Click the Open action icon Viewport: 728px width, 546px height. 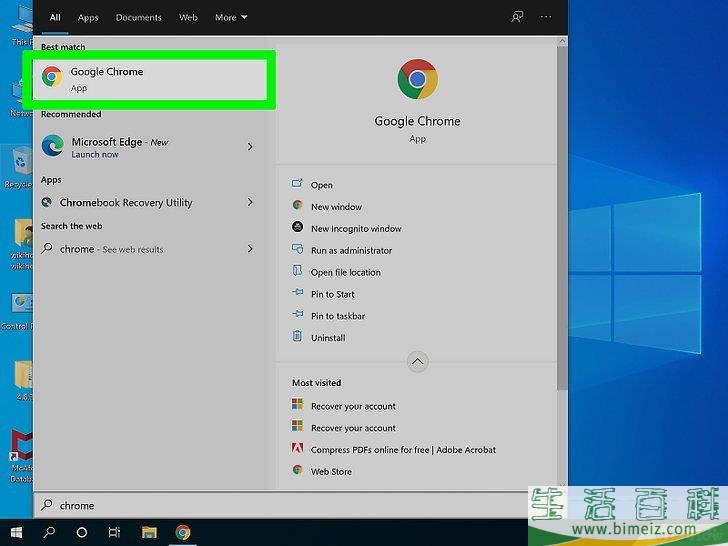[297, 183]
